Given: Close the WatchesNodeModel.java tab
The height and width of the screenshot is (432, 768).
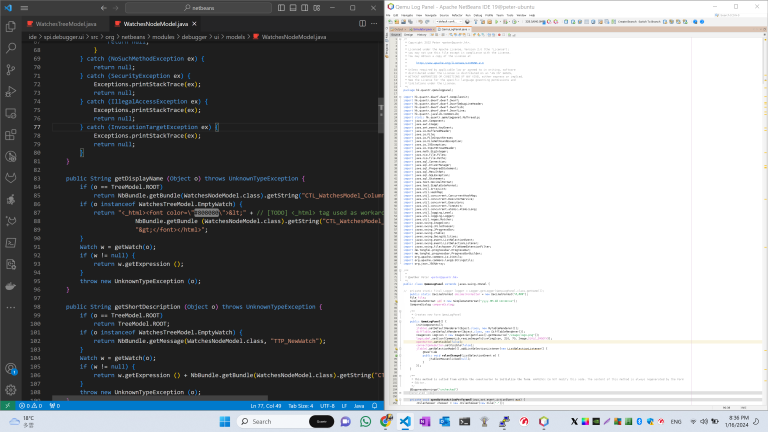Looking at the screenshot, I should [x=194, y=24].
